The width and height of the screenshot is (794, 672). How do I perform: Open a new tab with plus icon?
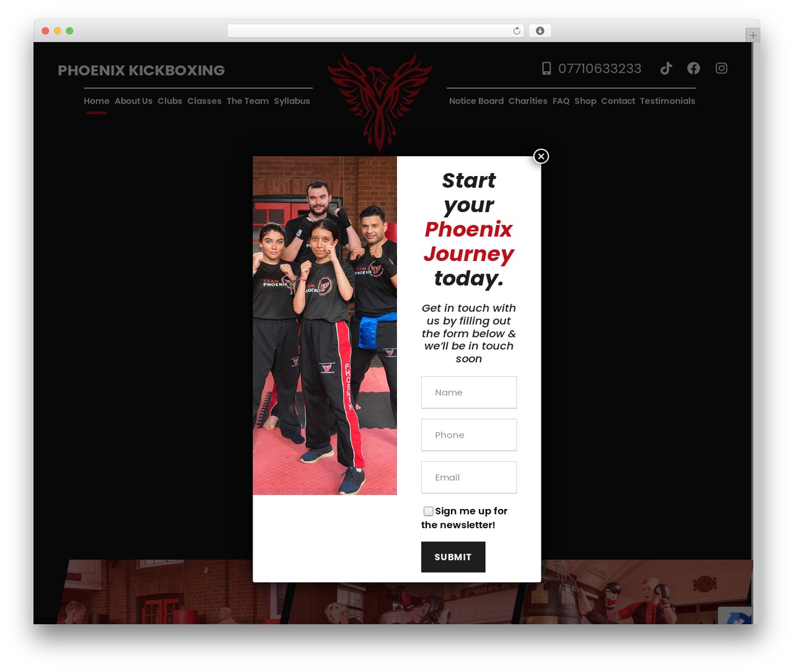752,35
